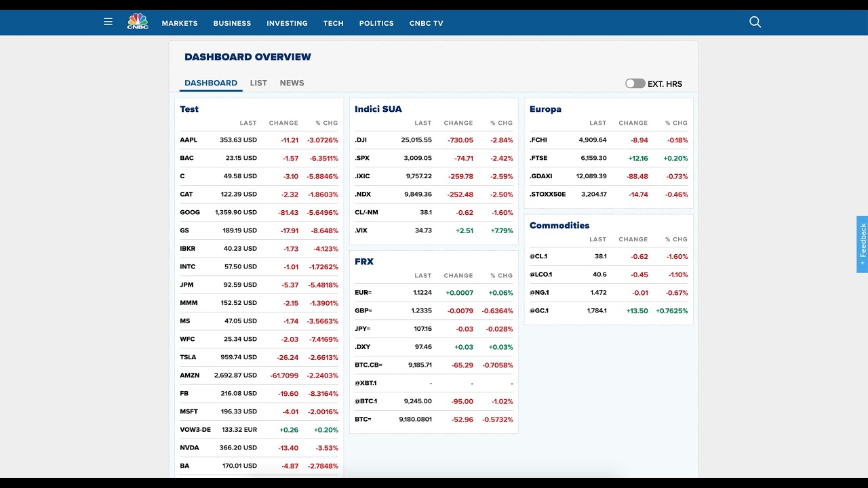
Task: Toggle the EXT. HRS switch
Action: tap(635, 83)
